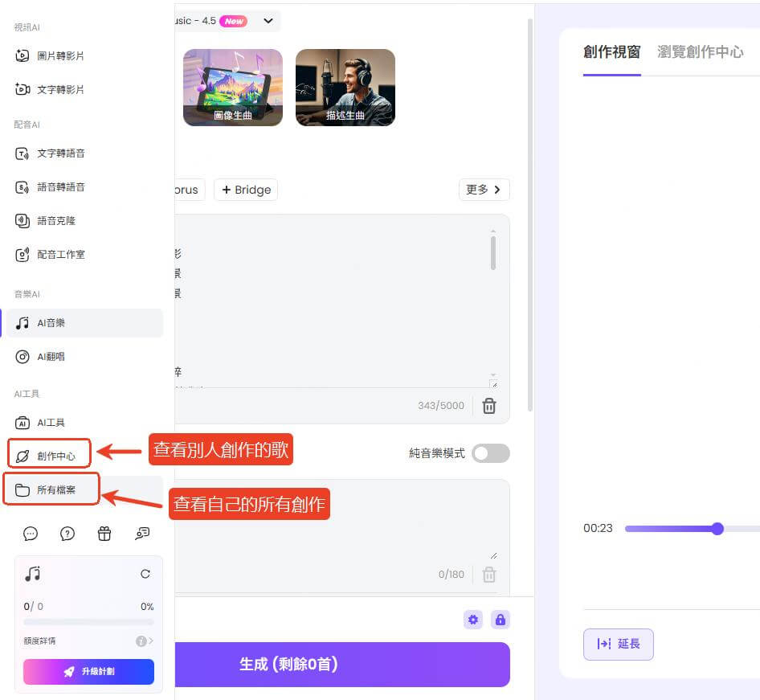Click the 延長 button
760x700 pixels.
click(x=619, y=645)
